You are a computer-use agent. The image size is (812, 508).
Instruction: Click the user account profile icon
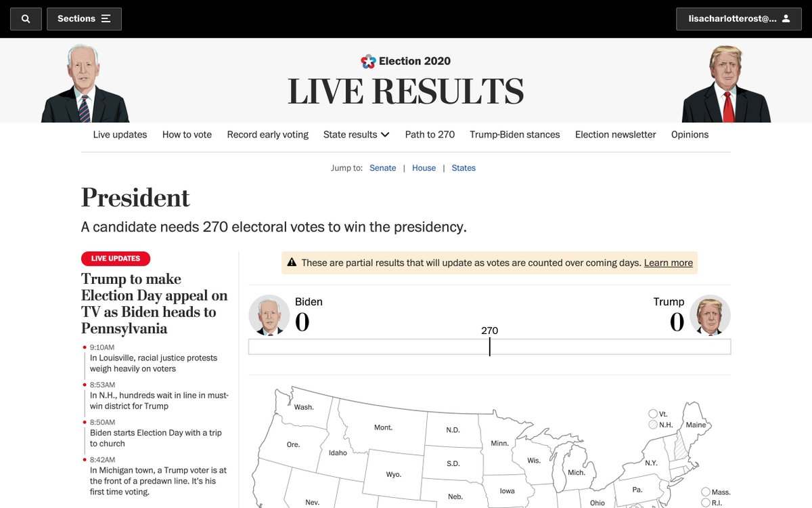coord(786,19)
